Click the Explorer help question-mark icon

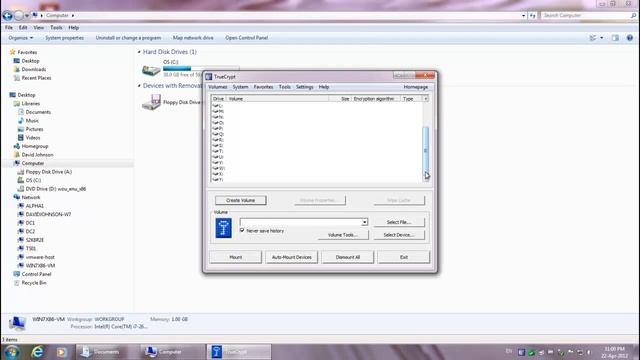(x=629, y=38)
